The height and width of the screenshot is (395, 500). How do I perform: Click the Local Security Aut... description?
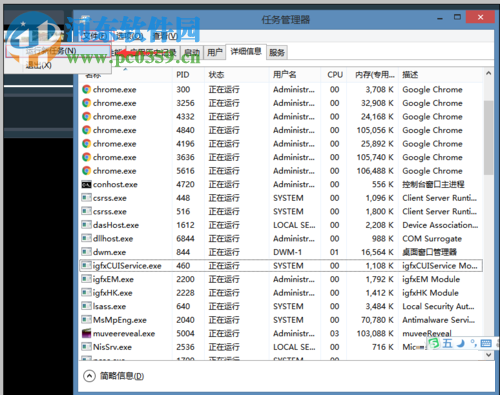point(438,306)
